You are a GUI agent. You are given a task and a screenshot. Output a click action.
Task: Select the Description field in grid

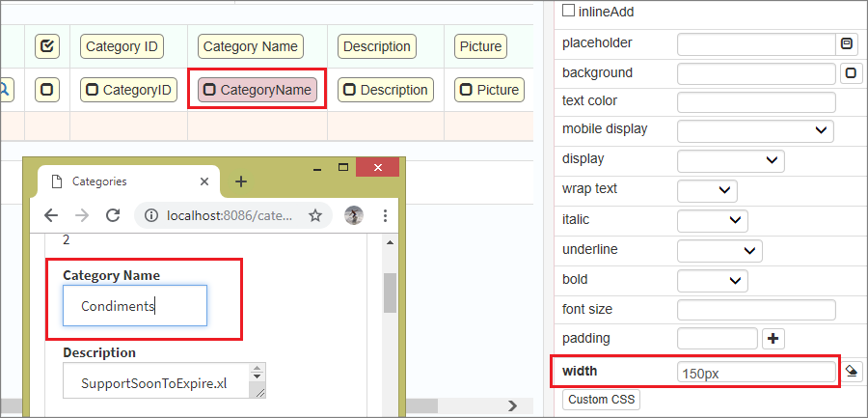(386, 90)
